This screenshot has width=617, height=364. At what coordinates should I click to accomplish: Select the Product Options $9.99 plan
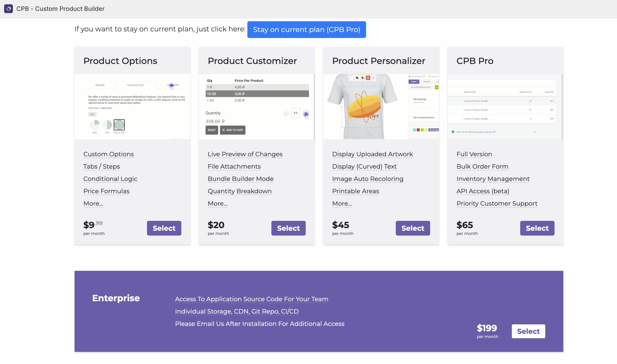pos(164,228)
